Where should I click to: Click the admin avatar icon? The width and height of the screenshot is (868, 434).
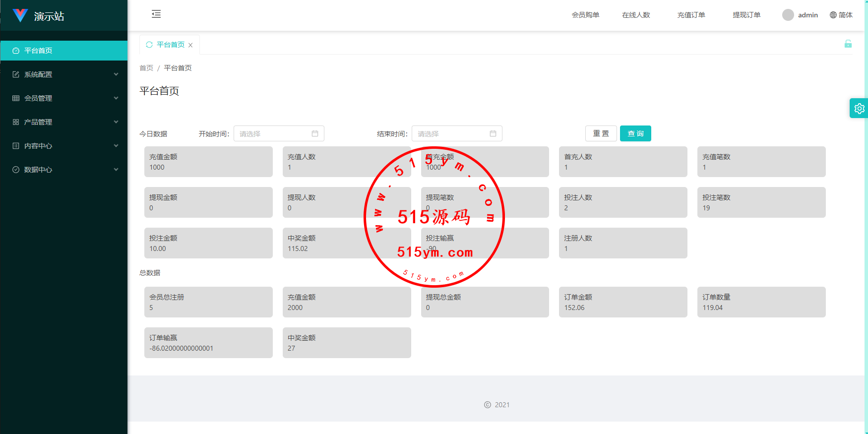coord(788,15)
